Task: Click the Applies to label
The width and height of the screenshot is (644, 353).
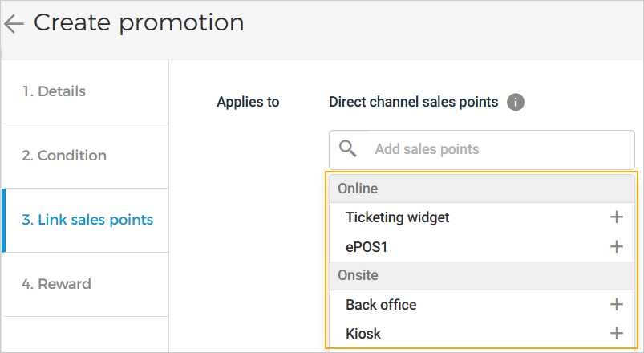Action: click(x=248, y=102)
